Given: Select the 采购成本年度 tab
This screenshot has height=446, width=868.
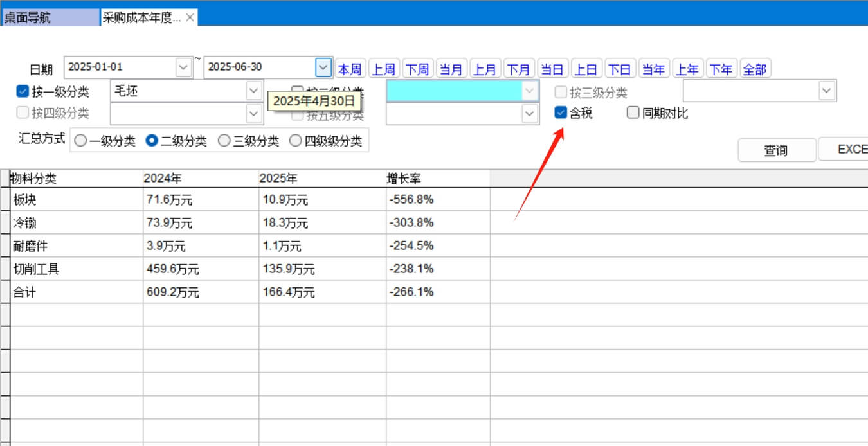Looking at the screenshot, I should (x=141, y=18).
